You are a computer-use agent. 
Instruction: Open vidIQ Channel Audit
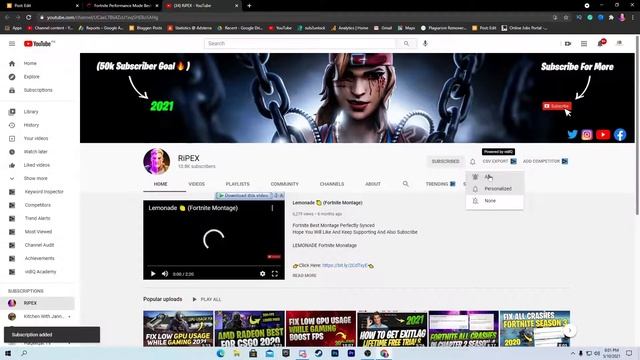click(40, 245)
